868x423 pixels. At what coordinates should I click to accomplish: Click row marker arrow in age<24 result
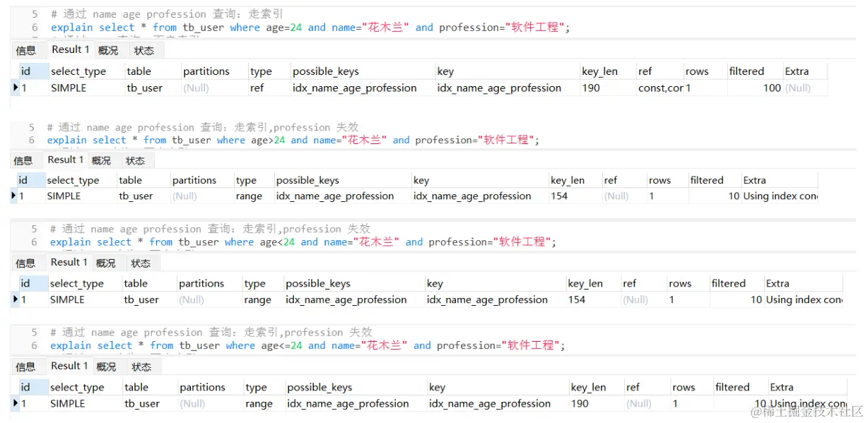click(x=16, y=299)
